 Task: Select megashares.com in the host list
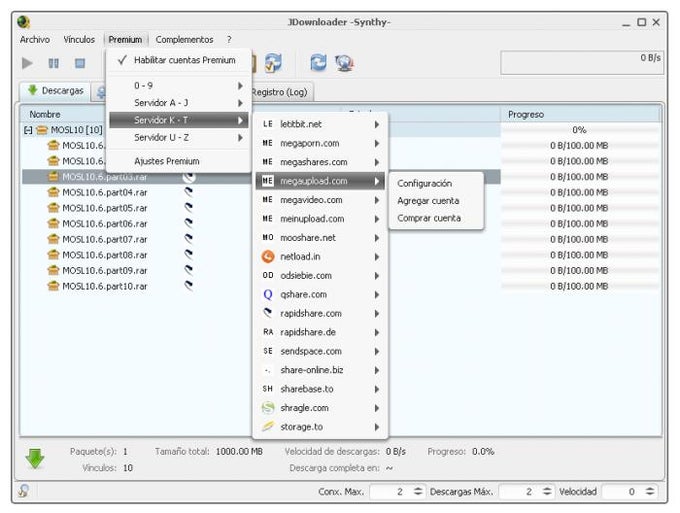[320, 162]
